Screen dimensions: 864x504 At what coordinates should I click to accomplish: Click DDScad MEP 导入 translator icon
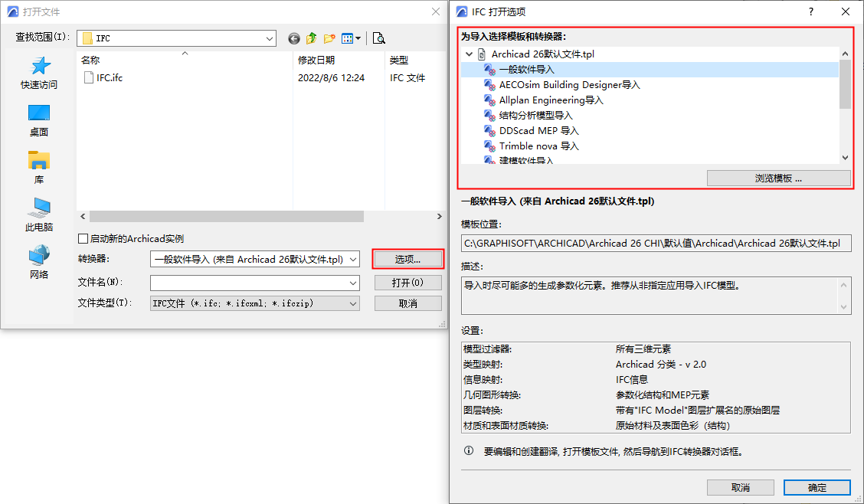[x=489, y=130]
